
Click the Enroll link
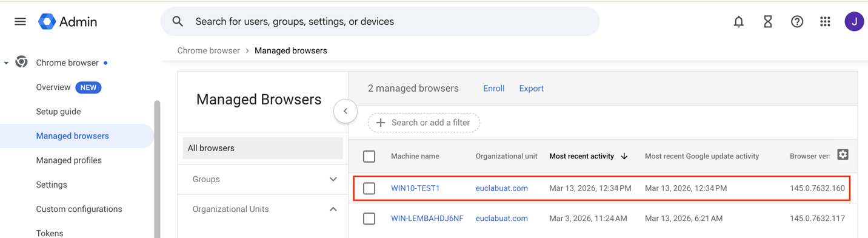[493, 89]
